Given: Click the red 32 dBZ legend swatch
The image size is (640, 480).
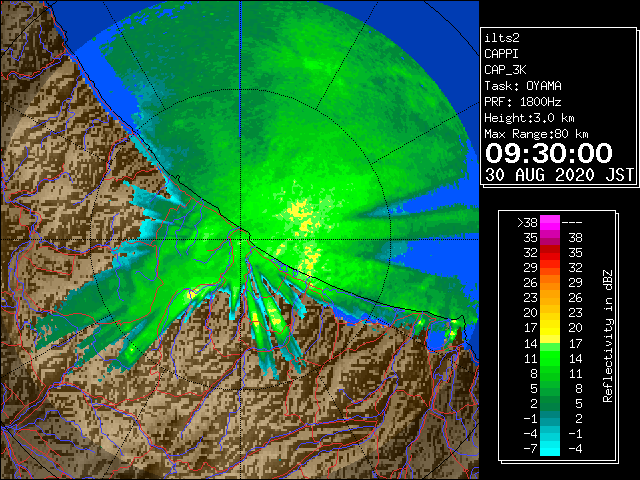Looking at the screenshot, I should 550,253.
